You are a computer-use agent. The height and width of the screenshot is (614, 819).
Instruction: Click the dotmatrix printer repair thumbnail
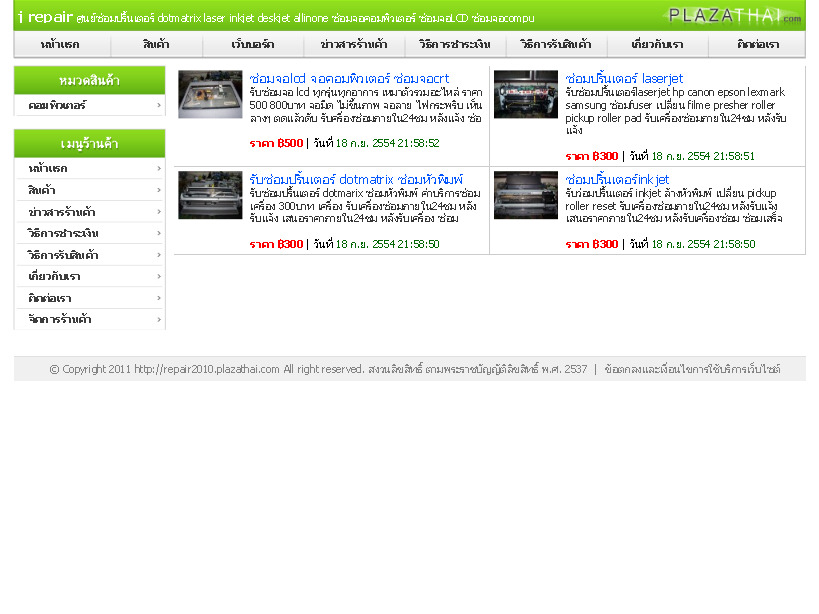point(210,195)
